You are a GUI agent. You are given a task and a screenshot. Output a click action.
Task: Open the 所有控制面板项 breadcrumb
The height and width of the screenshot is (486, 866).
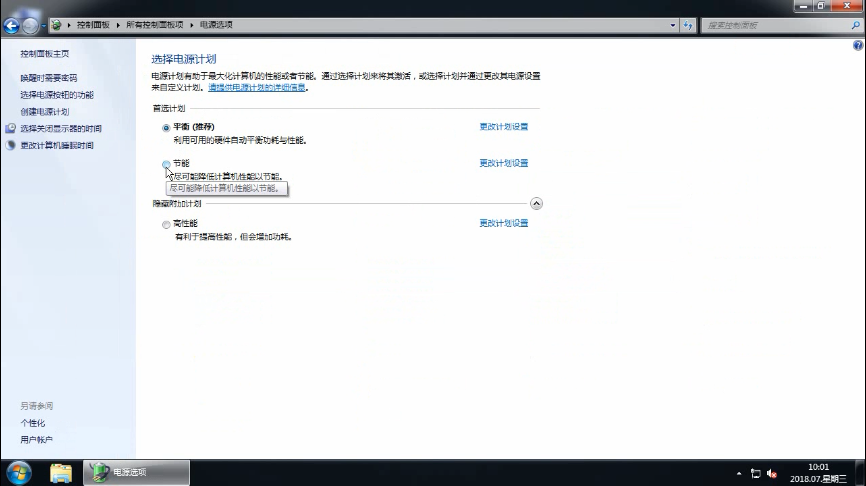pos(155,25)
